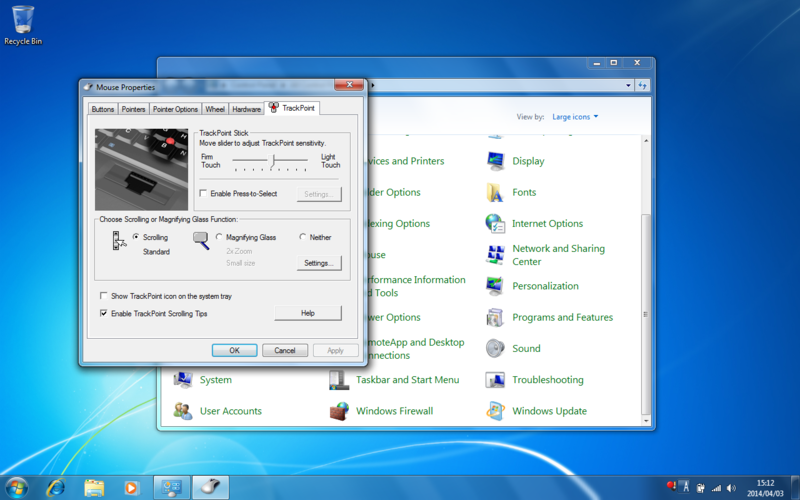Switch to the Pointer Options tab
The width and height of the screenshot is (800, 500).
tap(175, 109)
